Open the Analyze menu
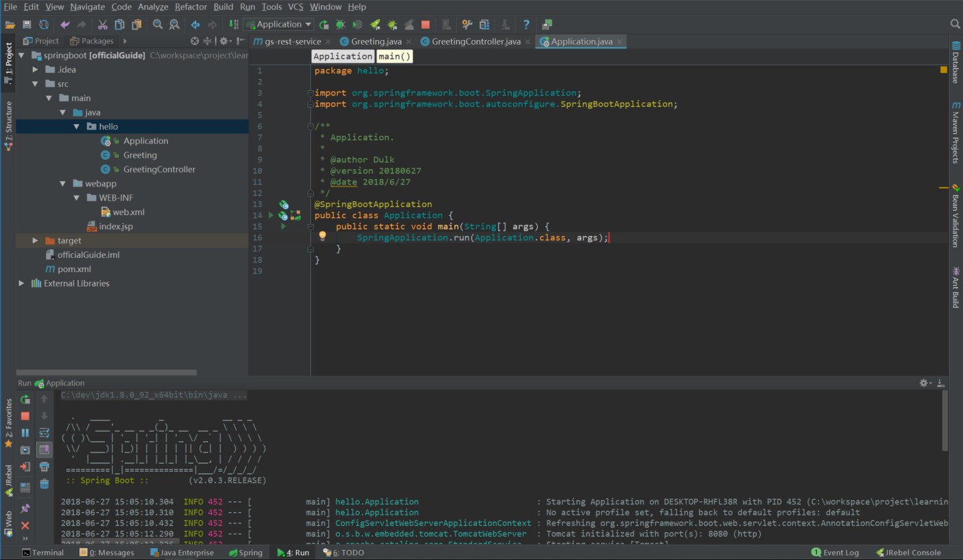The width and height of the screenshot is (963, 560). click(x=153, y=7)
